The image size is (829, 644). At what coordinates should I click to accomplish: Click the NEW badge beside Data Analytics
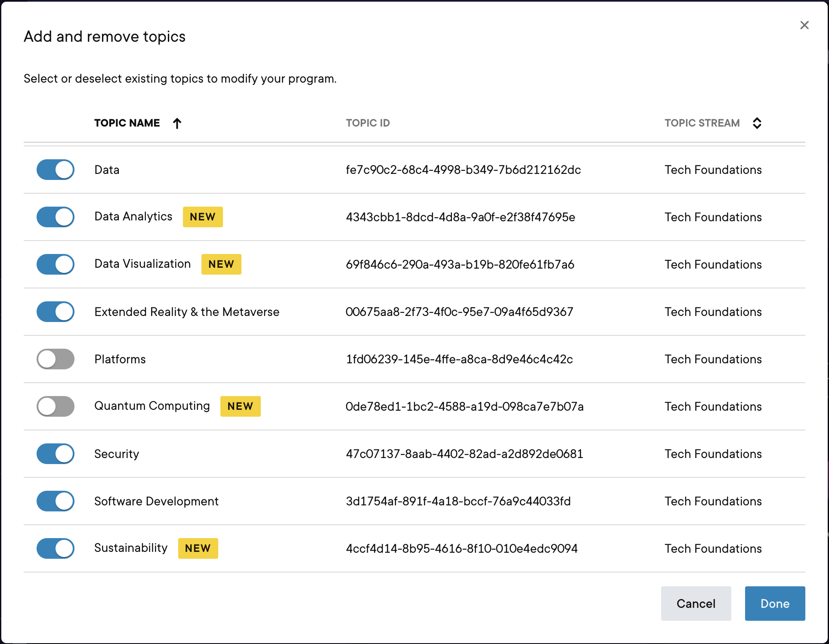click(x=203, y=217)
